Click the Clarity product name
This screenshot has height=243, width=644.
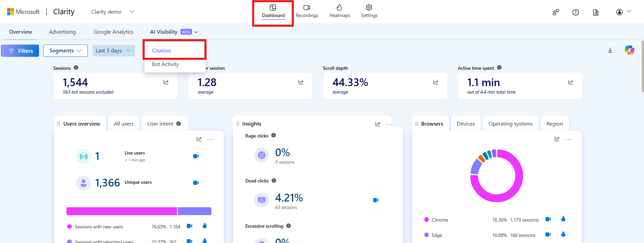[64, 12]
